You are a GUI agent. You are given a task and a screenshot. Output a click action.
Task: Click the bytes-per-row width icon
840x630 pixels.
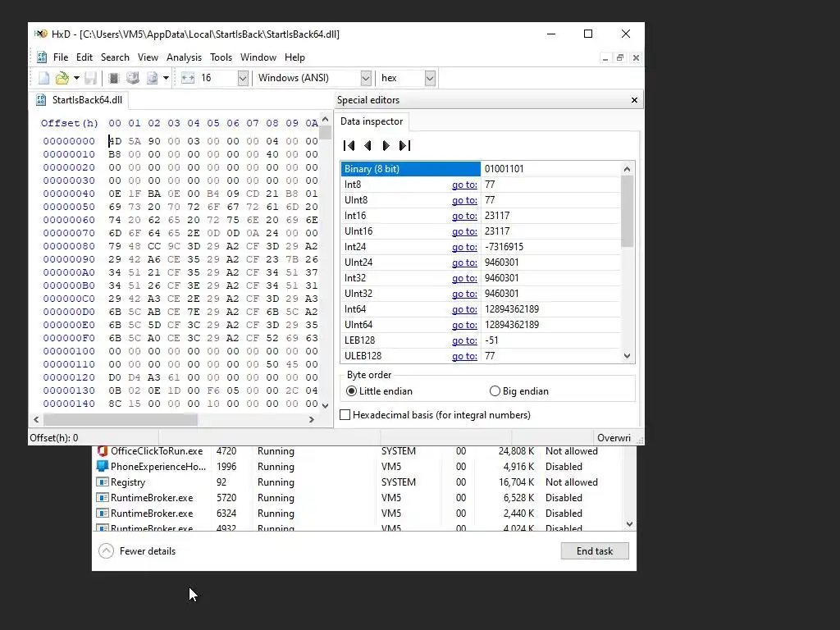pyautogui.click(x=188, y=78)
